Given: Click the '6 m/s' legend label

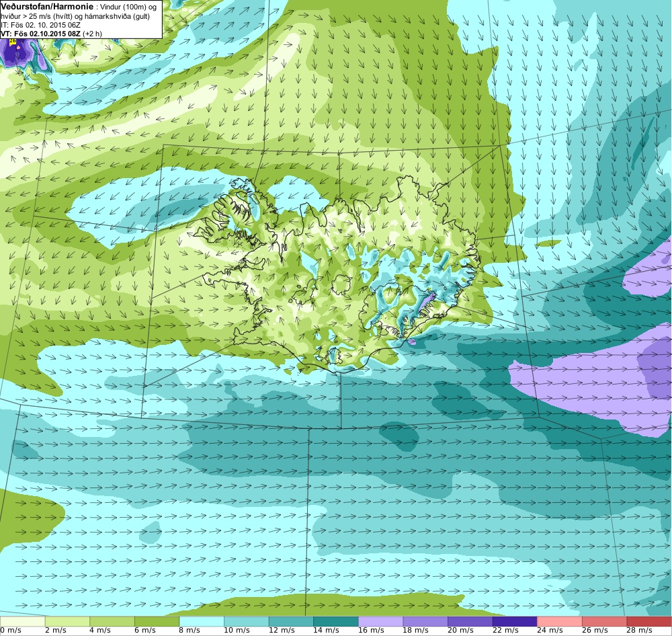Looking at the screenshot, I should [145, 631].
